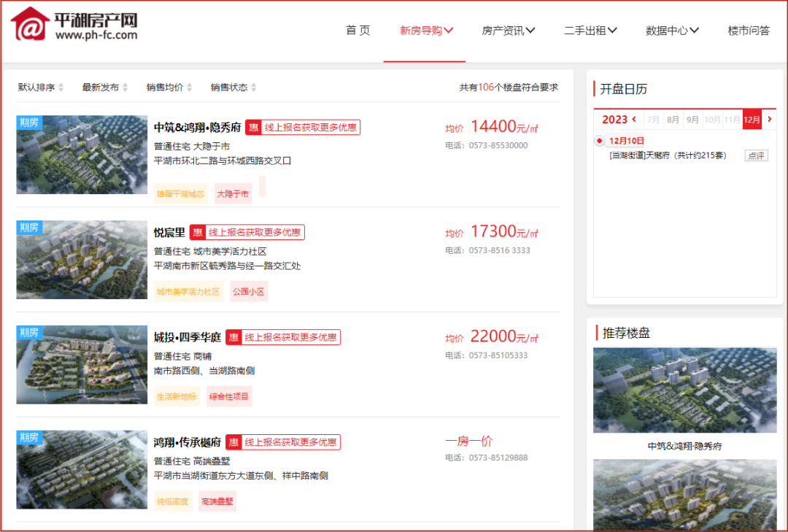Click the 一房一价 price label

tap(469, 442)
